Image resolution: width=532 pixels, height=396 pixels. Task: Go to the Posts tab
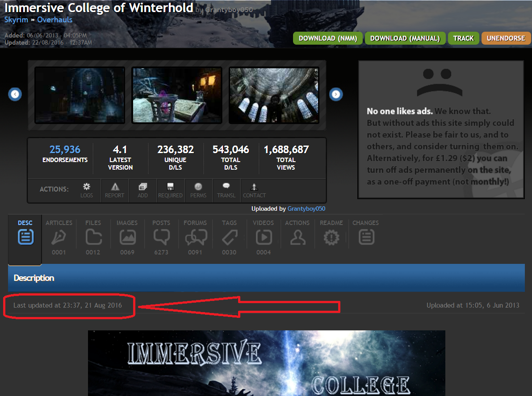pyautogui.click(x=161, y=238)
